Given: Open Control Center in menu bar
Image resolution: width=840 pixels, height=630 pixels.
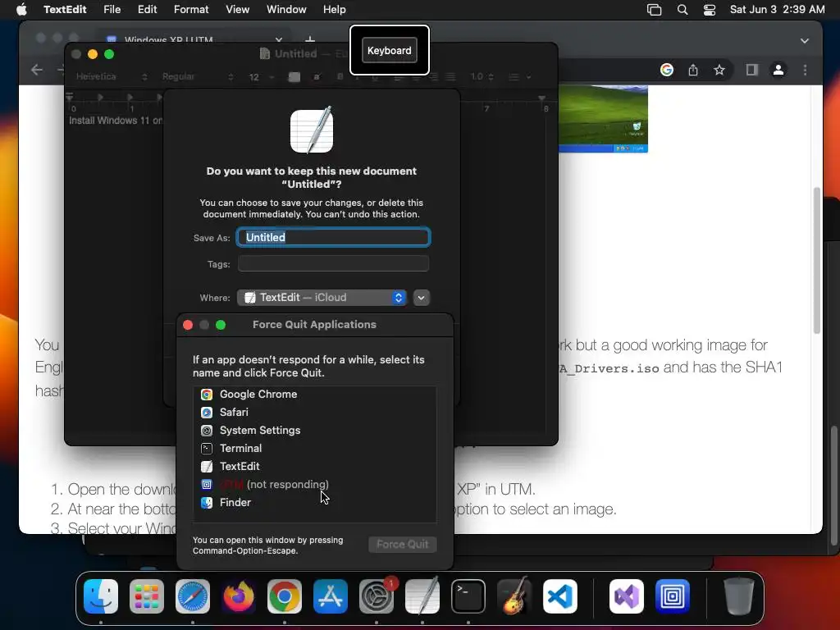Looking at the screenshot, I should pyautogui.click(x=710, y=10).
